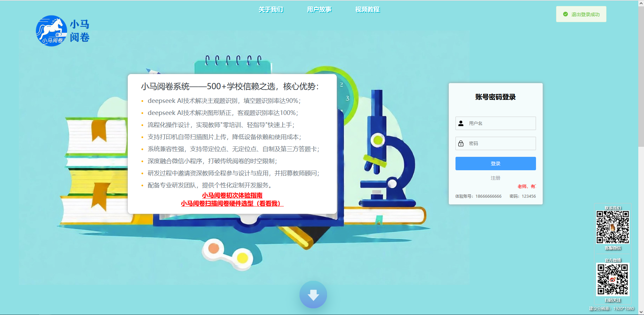Click the vertical page scrollbar thumb

tap(641, 76)
